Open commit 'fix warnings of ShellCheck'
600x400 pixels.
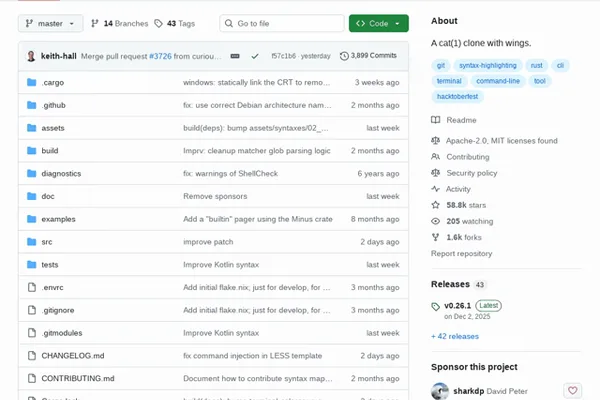(230, 173)
